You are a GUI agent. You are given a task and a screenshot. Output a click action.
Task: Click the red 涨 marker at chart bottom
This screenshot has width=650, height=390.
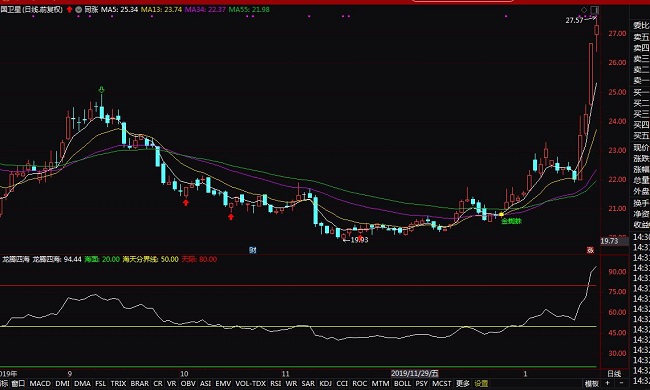(x=590, y=250)
